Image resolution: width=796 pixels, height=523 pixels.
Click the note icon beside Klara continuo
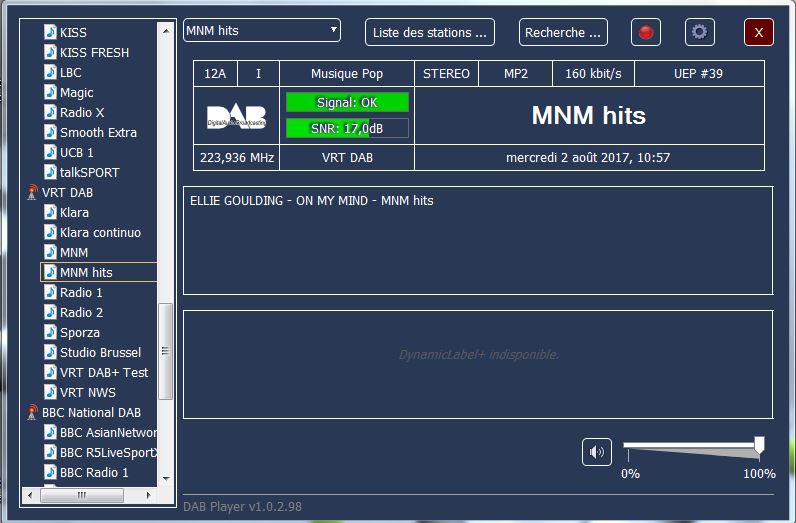[50, 232]
